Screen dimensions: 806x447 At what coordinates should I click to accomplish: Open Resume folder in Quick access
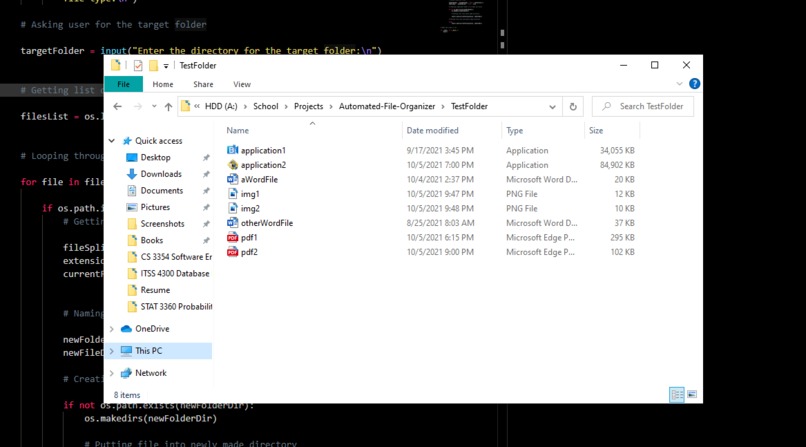pyautogui.click(x=155, y=290)
